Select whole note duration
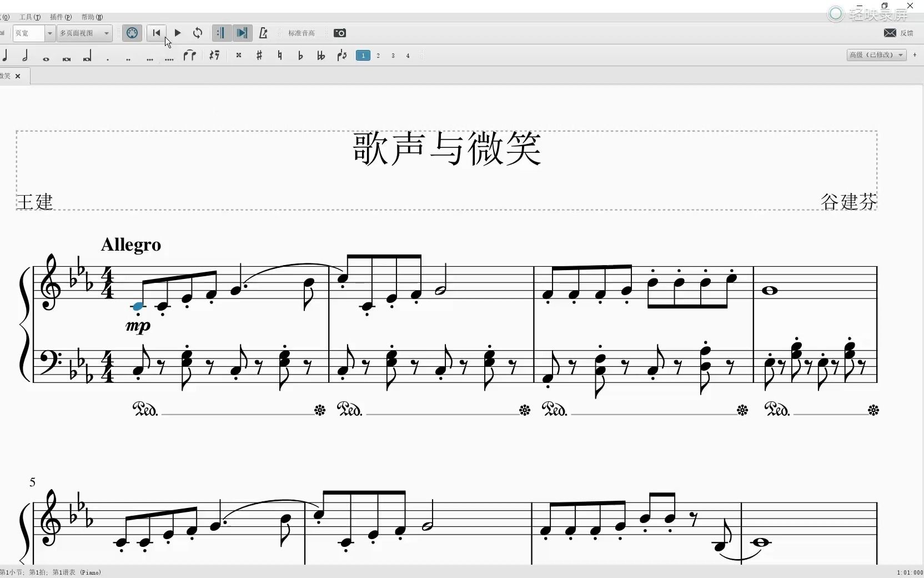The height and width of the screenshot is (578, 924). [x=46, y=58]
